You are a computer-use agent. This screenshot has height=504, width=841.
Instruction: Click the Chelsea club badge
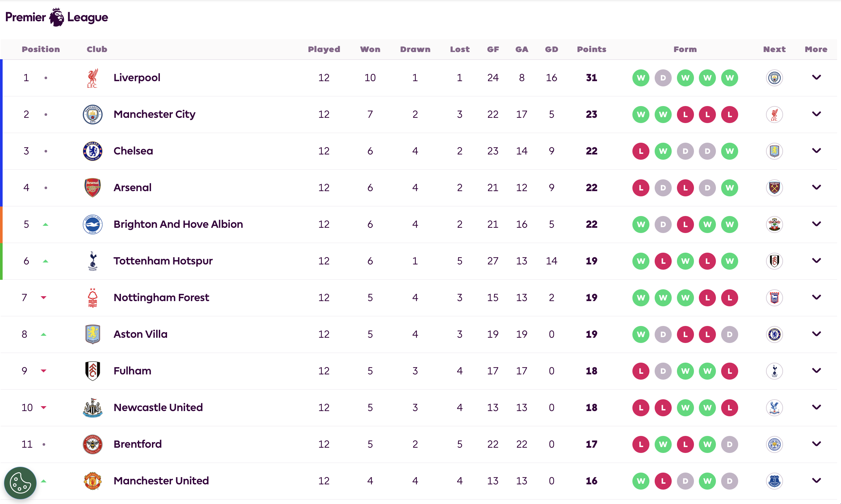pos(92,151)
